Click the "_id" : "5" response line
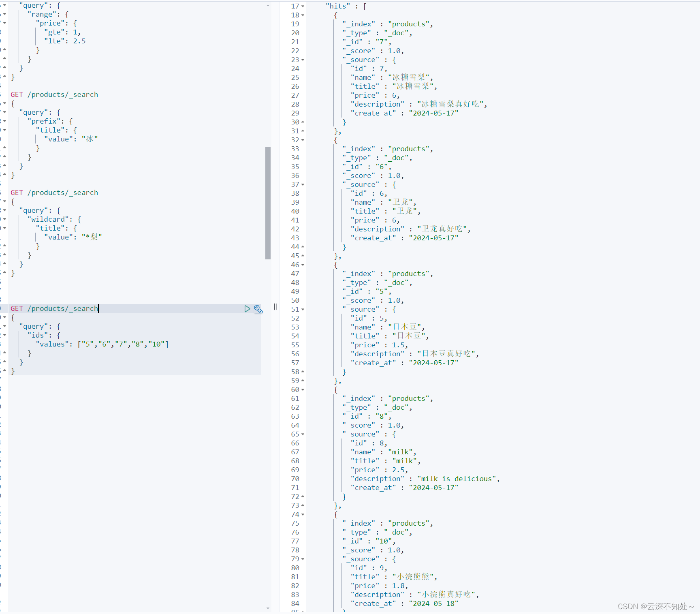 point(367,292)
